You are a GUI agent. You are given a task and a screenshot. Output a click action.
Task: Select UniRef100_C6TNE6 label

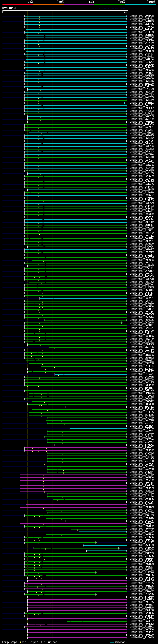pyautogui.click(x=142, y=35)
